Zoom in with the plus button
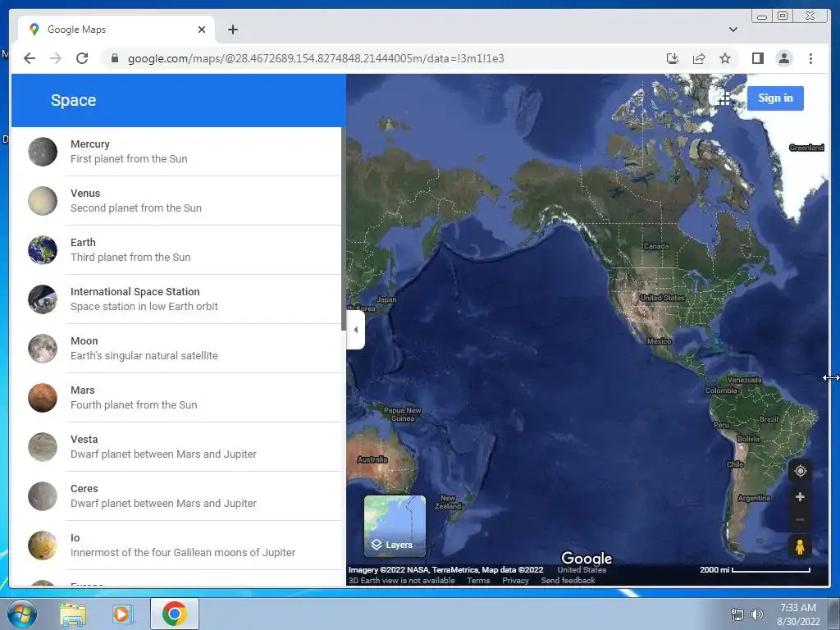840x630 pixels. [801, 497]
